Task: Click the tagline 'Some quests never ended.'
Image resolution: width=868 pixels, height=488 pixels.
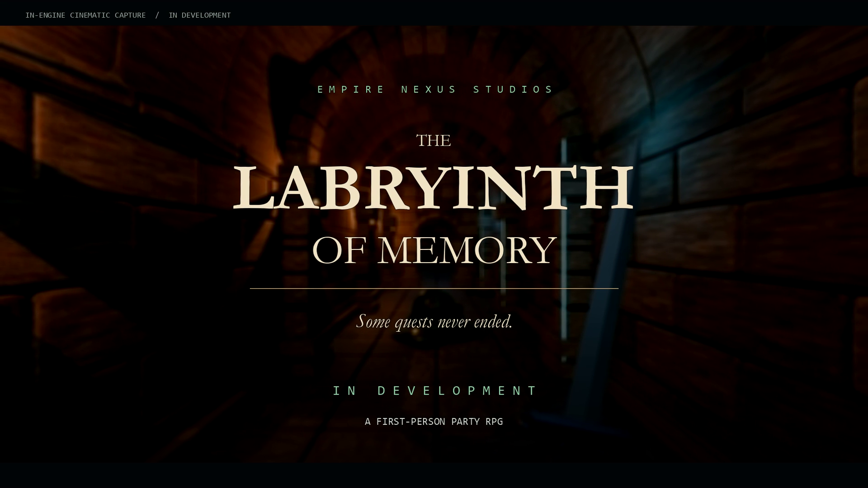Action: pyautogui.click(x=434, y=322)
